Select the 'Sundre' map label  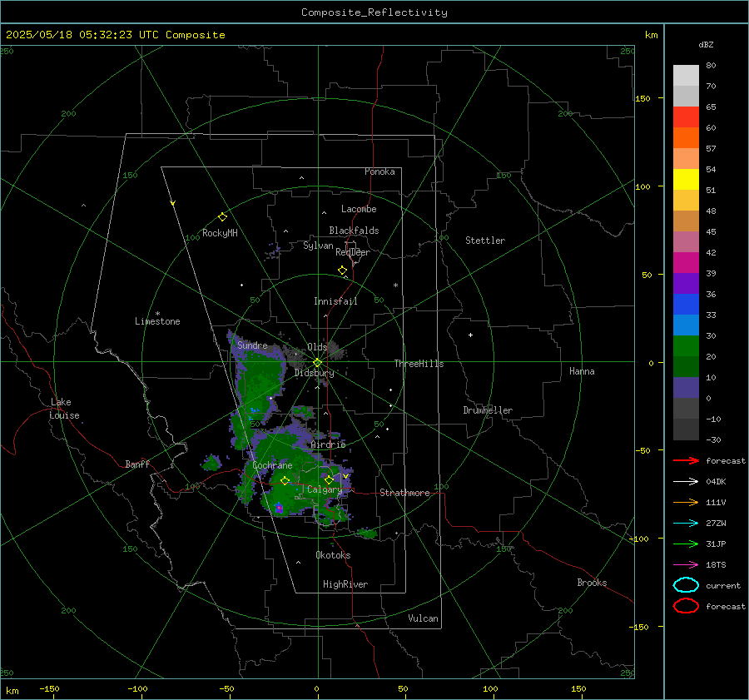point(252,345)
